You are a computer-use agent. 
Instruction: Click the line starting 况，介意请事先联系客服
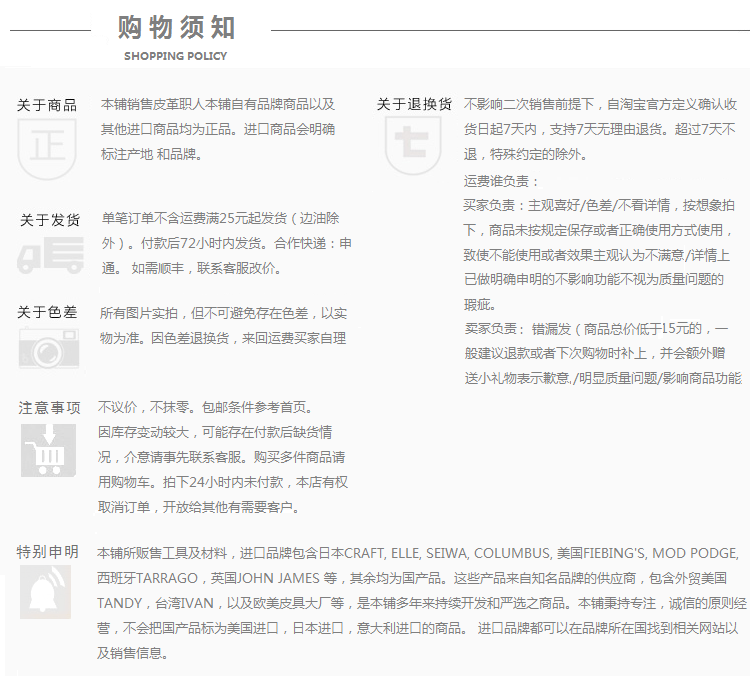pyautogui.click(x=221, y=457)
